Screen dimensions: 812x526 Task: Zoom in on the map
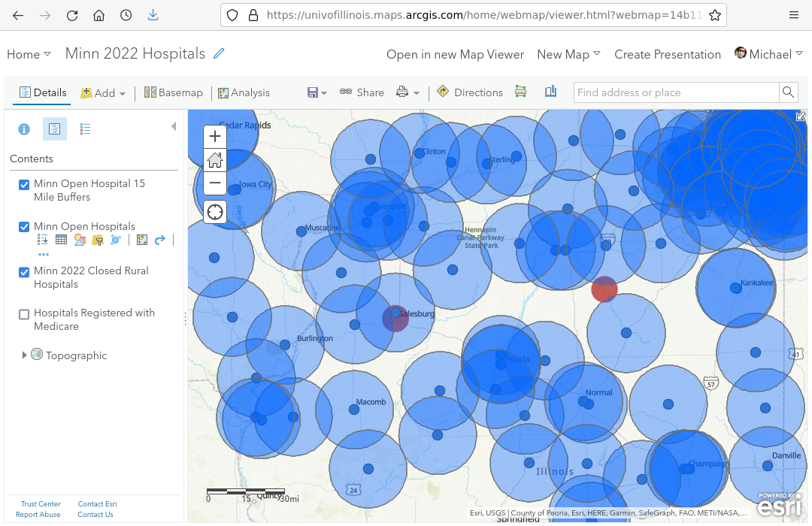[215, 136]
